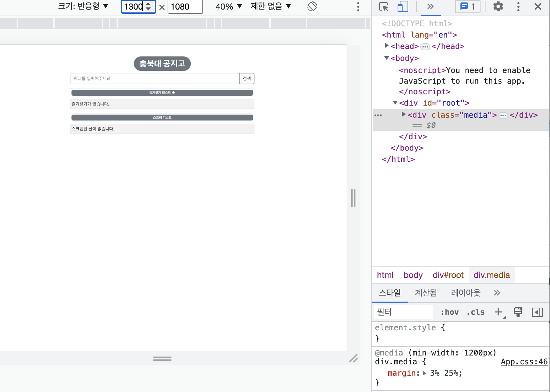Click the 스크랩된 글이 없습니다. text

(93, 129)
